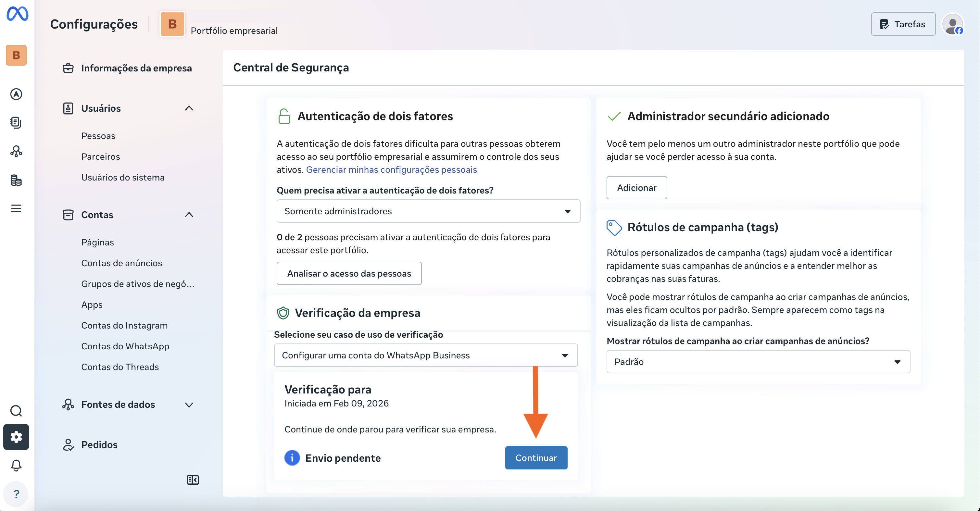The image size is (980, 511).
Task: Click the settings gear icon
Action: tap(16, 437)
